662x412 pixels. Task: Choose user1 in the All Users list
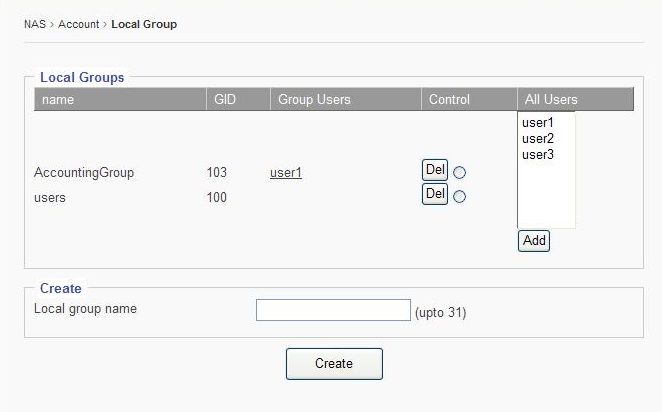coord(537,123)
